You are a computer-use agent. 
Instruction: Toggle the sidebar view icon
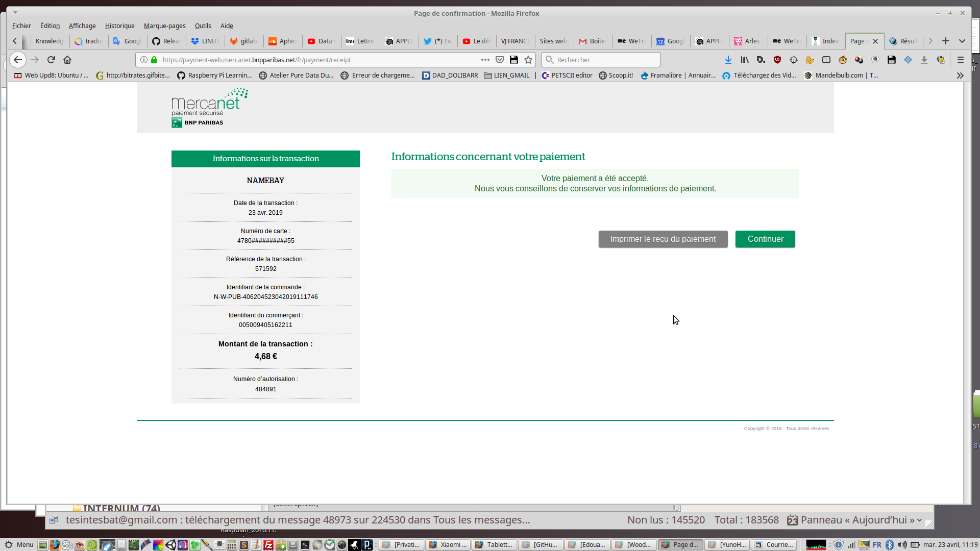click(x=826, y=60)
